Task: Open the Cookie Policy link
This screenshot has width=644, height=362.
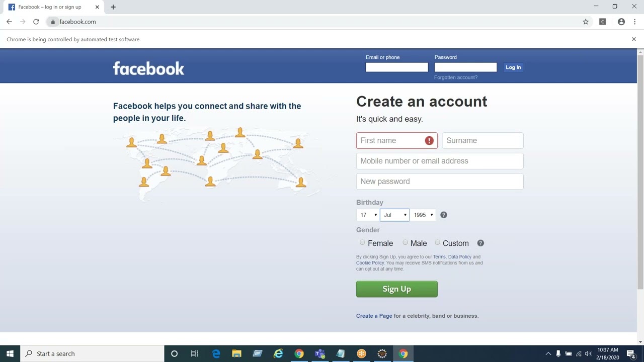Action: (370, 263)
